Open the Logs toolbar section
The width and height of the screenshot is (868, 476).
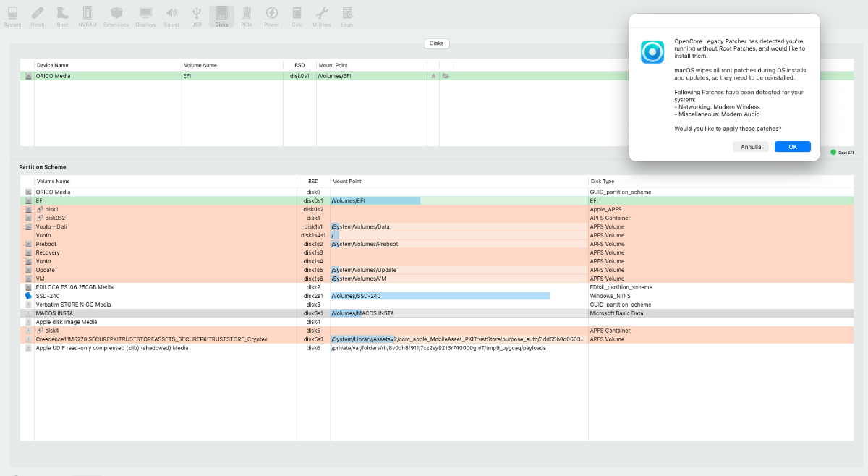347,15
